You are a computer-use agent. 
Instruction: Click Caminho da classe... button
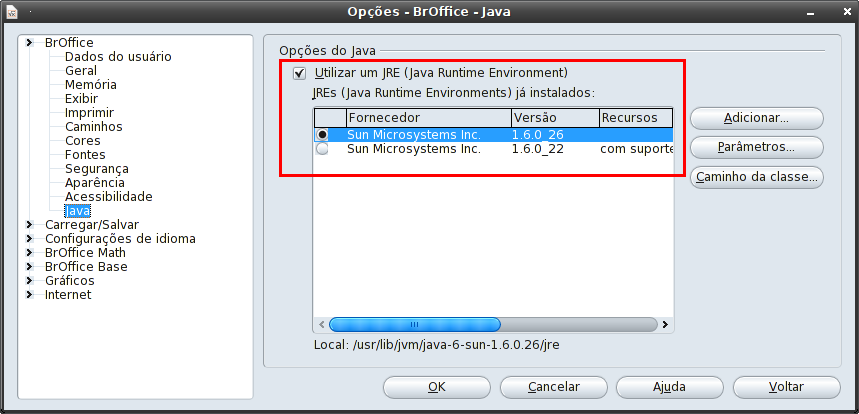click(757, 177)
